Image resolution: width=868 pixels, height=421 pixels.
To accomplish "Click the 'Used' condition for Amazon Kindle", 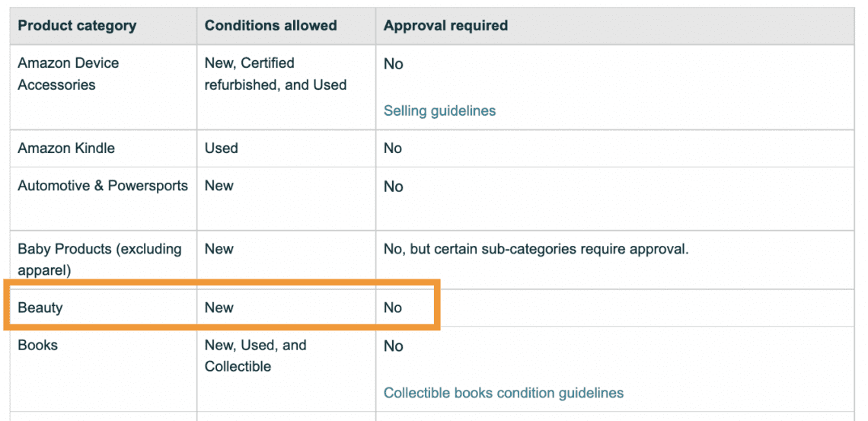I will point(222,148).
